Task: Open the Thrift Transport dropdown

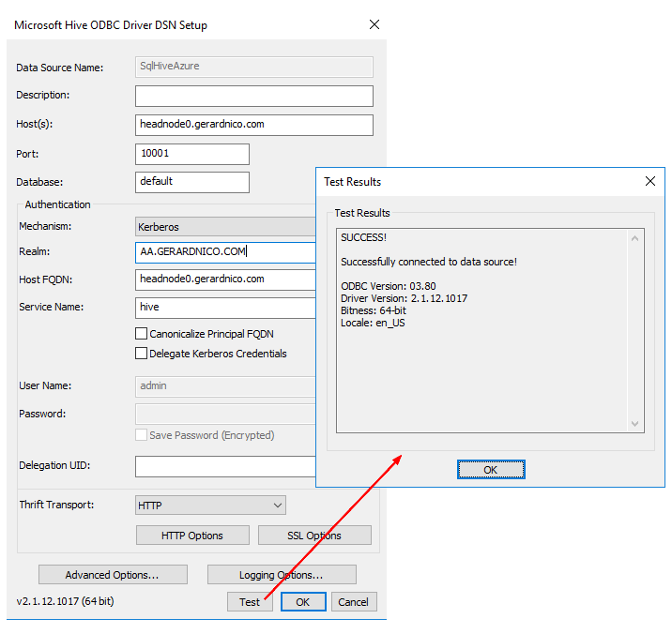Action: click(210, 506)
